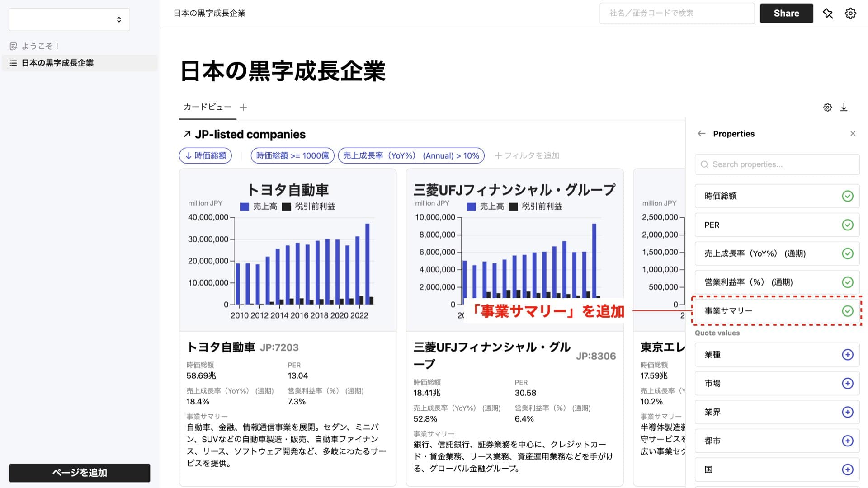This screenshot has width=868, height=488.
Task: Click the large 日本の黒字成長企業 page heading
Action: 283,71
